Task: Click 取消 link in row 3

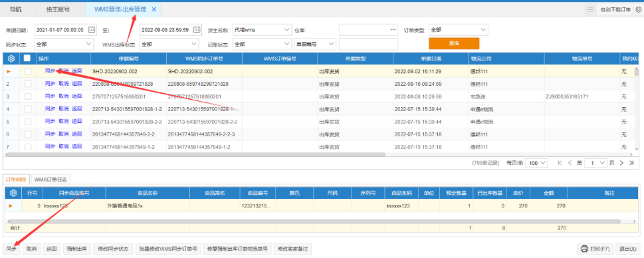Action: pos(63,96)
